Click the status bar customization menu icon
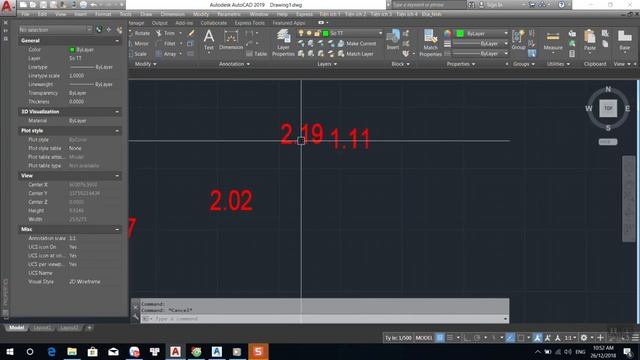The height and width of the screenshot is (360, 640). coord(635,338)
